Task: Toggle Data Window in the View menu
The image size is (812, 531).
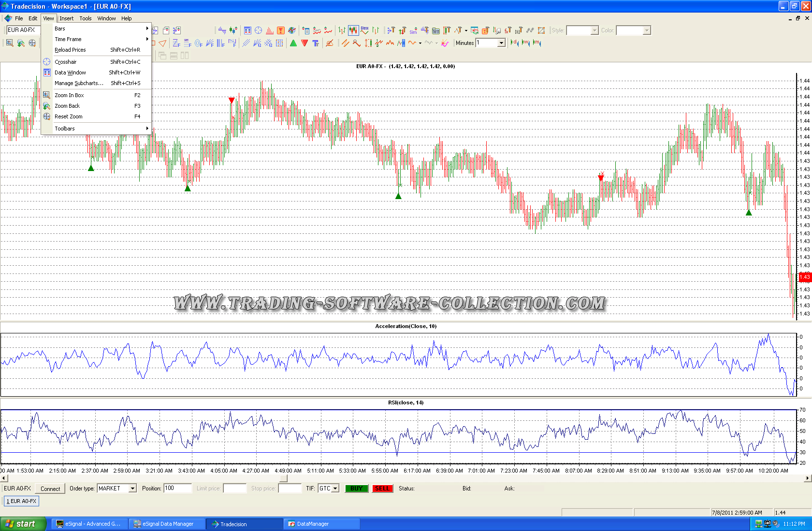Action: [70, 72]
